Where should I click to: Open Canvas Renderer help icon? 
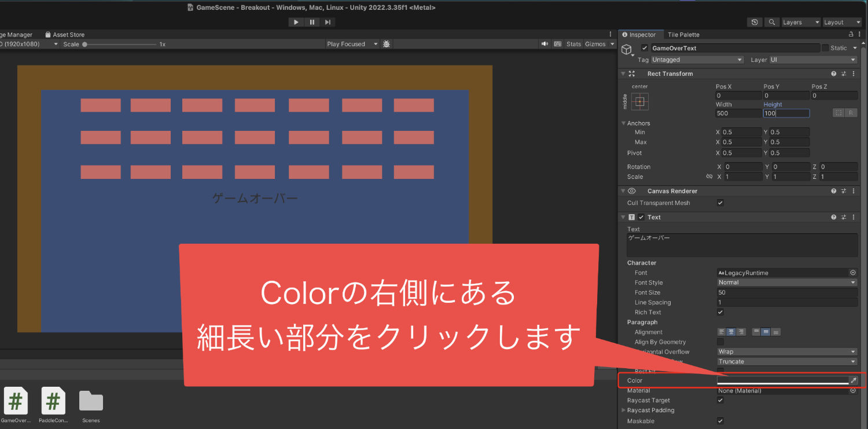click(x=834, y=191)
